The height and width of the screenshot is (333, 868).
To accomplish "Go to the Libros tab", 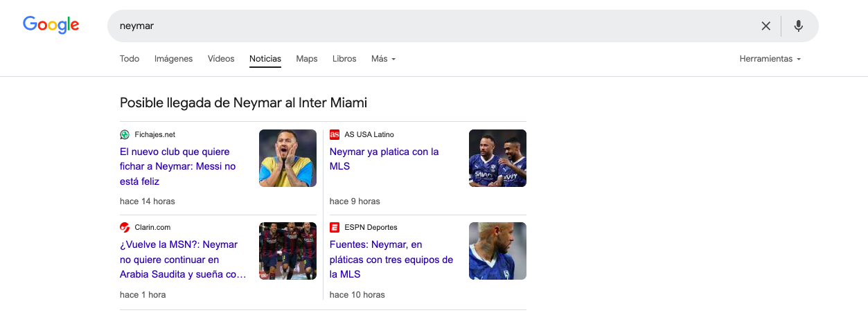I will (x=344, y=59).
